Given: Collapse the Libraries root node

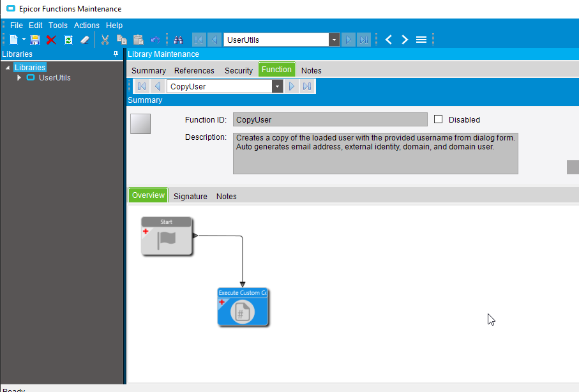Looking at the screenshot, I should pyautogui.click(x=8, y=68).
